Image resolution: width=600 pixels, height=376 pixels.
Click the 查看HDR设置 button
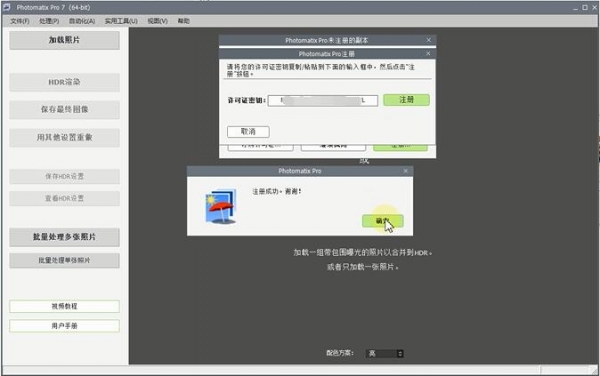click(64, 199)
